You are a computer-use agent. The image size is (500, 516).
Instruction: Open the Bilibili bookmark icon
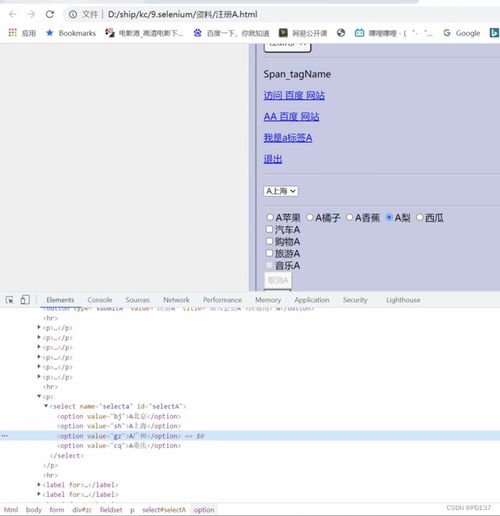[359, 33]
